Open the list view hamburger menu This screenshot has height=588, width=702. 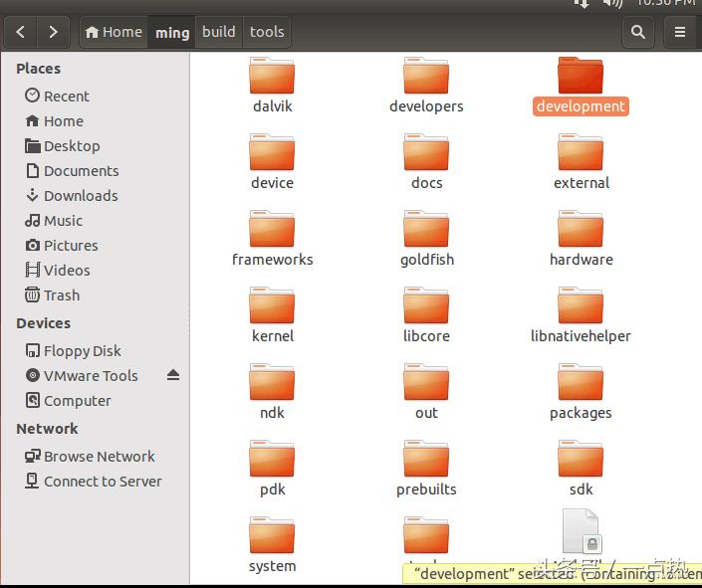point(680,32)
